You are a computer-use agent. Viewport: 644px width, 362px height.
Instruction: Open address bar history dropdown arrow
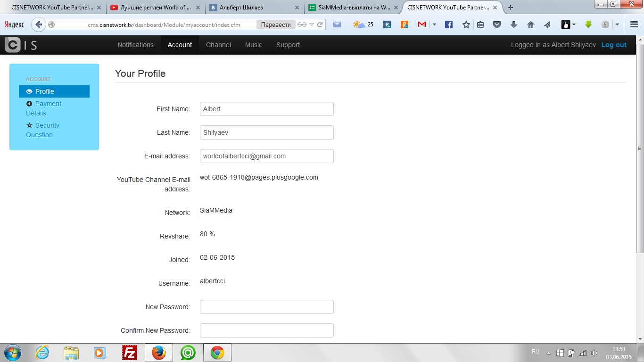(312, 25)
